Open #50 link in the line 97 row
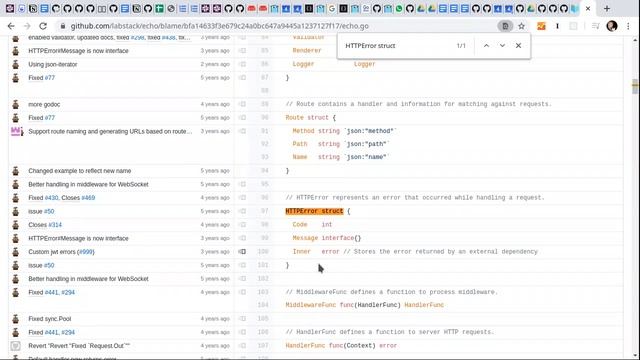Viewport: 640px width, 360px height. pyautogui.click(x=49, y=211)
